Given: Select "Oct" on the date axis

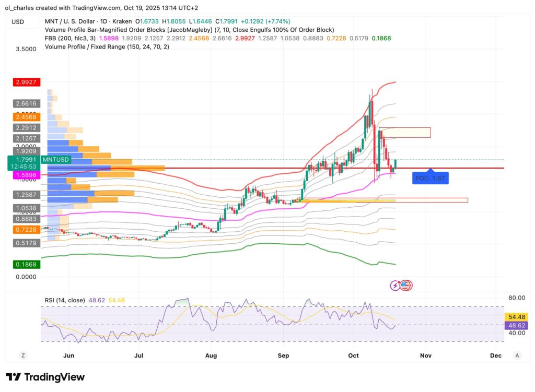Looking at the screenshot, I should click(x=353, y=355).
